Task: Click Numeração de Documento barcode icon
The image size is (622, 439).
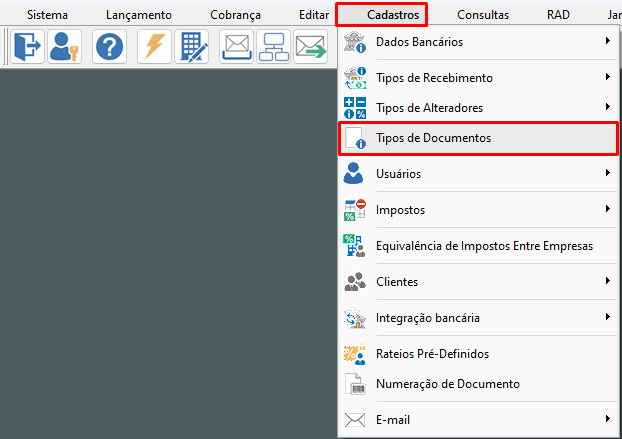Action: point(354,384)
